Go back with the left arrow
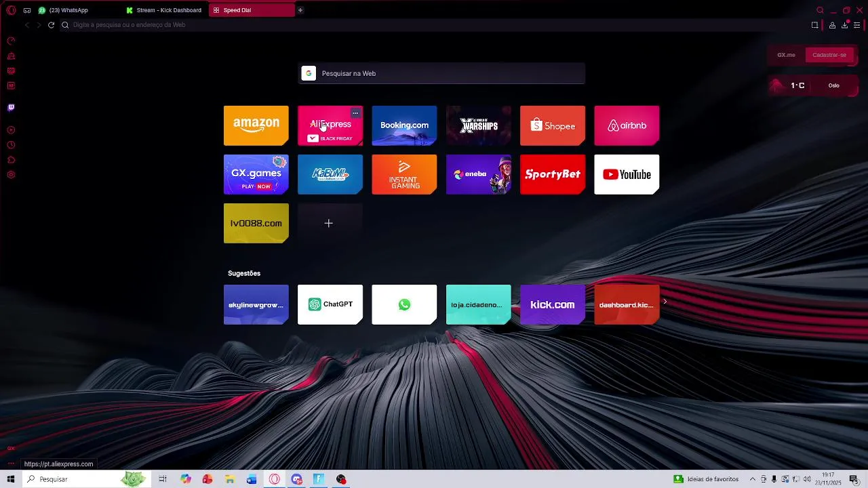The width and height of the screenshot is (868, 488). tap(27, 25)
